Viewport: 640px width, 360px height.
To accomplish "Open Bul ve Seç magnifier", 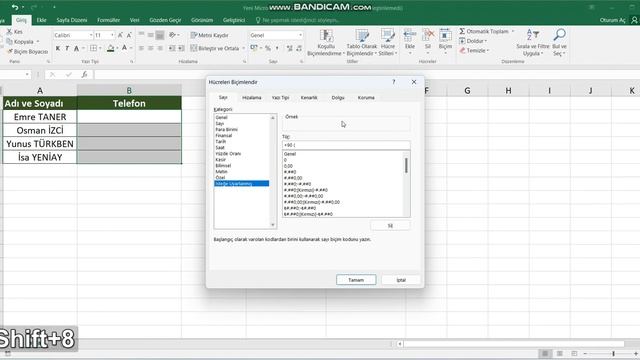I will pyautogui.click(x=559, y=42).
